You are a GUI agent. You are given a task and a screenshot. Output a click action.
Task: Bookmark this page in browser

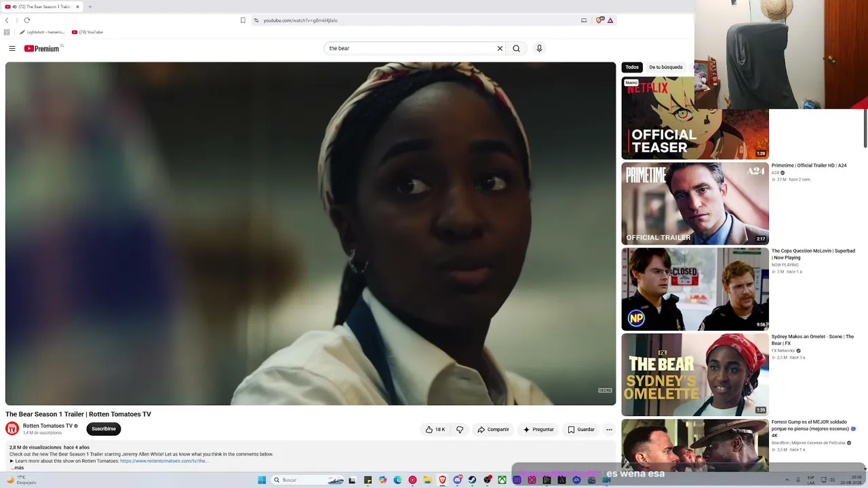[243, 20]
